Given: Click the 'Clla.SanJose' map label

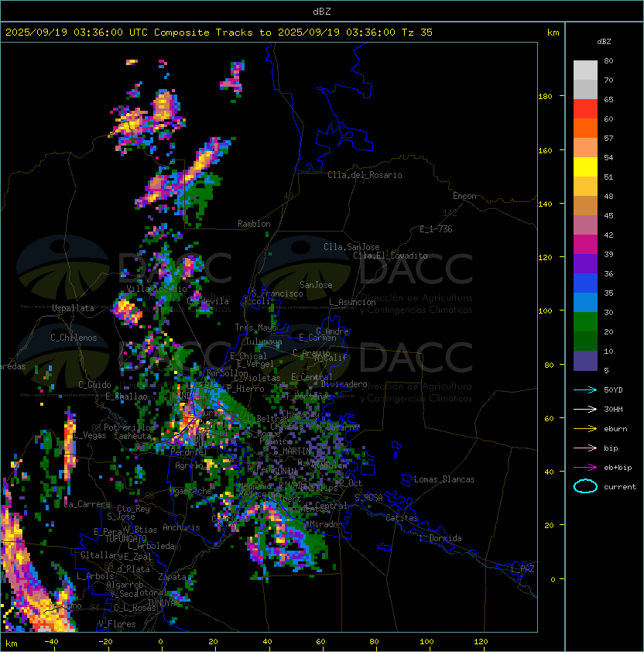Looking at the screenshot, I should pos(351,247).
